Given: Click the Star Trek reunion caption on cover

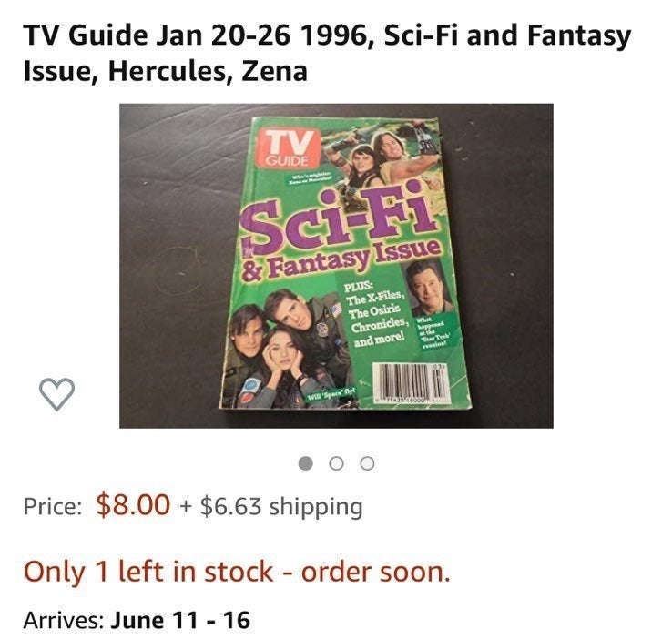Looking at the screenshot, I should coord(431,335).
